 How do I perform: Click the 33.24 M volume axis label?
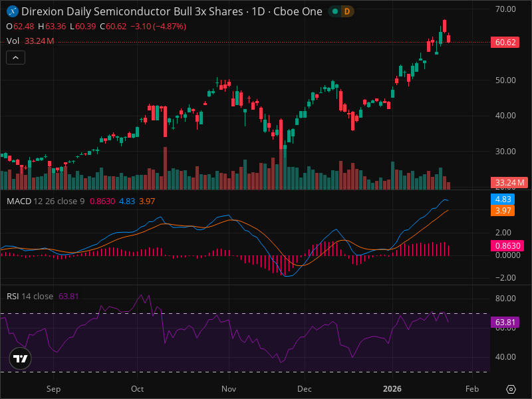click(509, 182)
